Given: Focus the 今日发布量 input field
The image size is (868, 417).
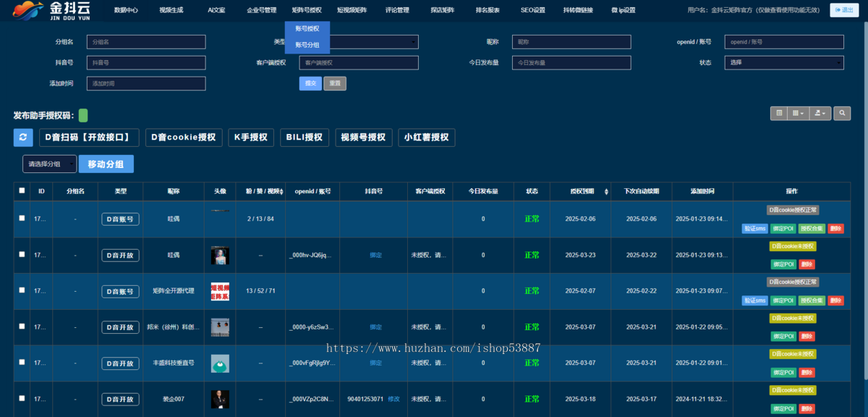Looking at the screenshot, I should coord(571,62).
